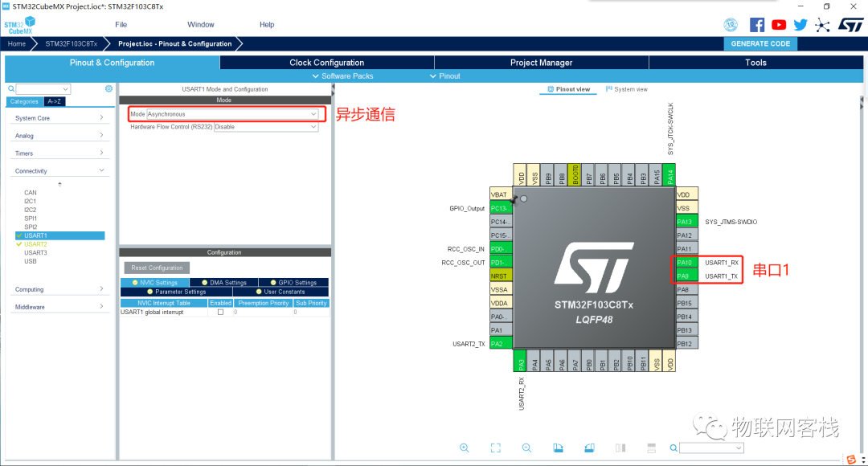Fit the chip to the view
The height and width of the screenshot is (466, 868).
point(495,448)
